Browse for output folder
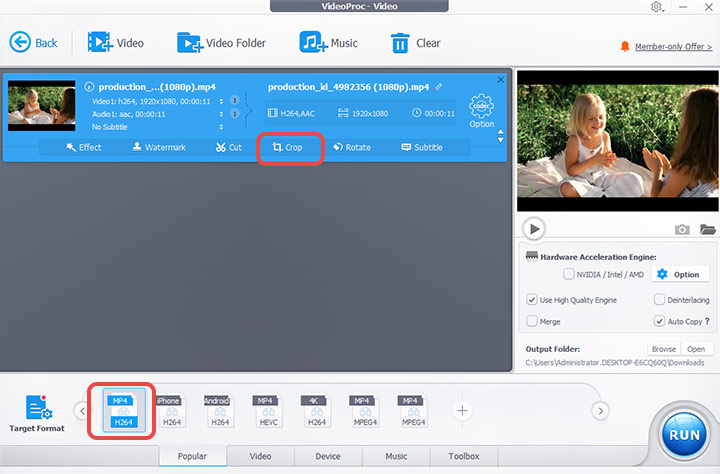The width and height of the screenshot is (720, 474). pyautogui.click(x=664, y=349)
